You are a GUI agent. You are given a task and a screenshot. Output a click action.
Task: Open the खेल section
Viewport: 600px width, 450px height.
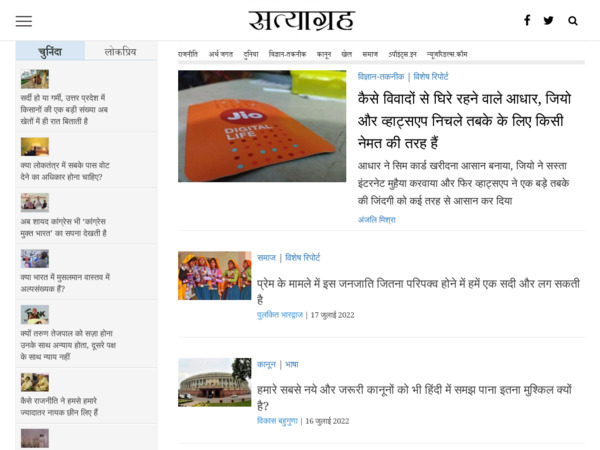tap(347, 54)
